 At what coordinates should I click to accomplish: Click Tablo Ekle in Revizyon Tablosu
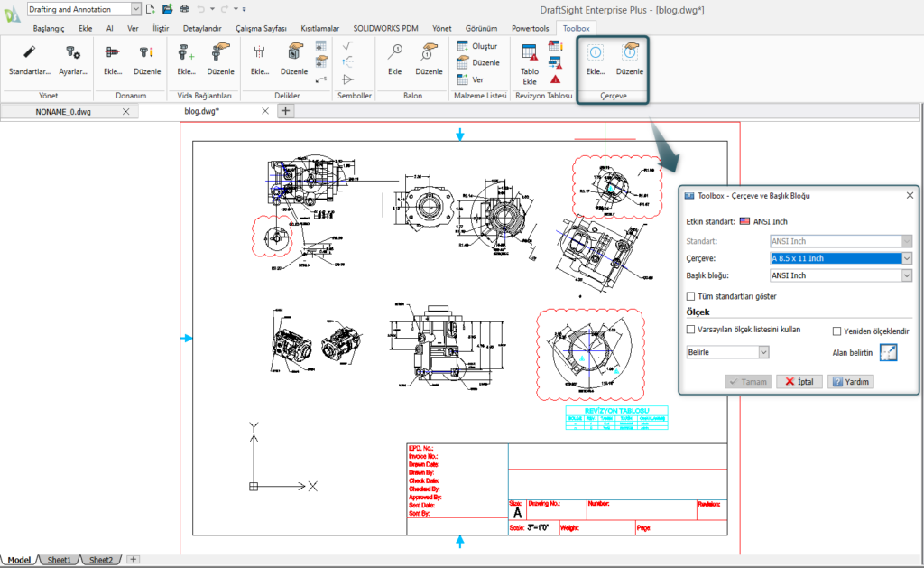[529, 64]
